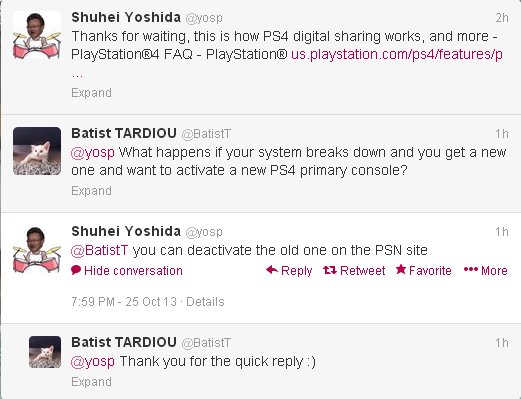Screen dimensions: 521x399
Task: Open Shuhei Yoshida's drummer avatar in top tweet
Action: point(37,35)
